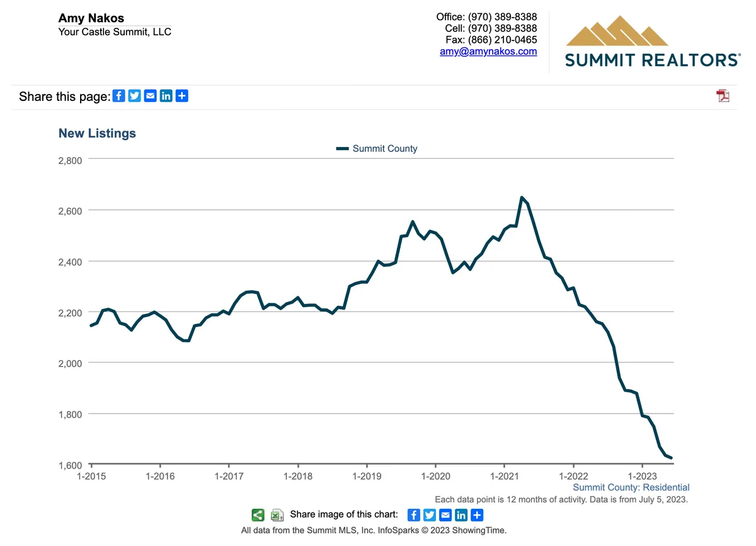756x546 pixels.
Task: Click the Amy Nakos name heading
Action: [x=91, y=18]
